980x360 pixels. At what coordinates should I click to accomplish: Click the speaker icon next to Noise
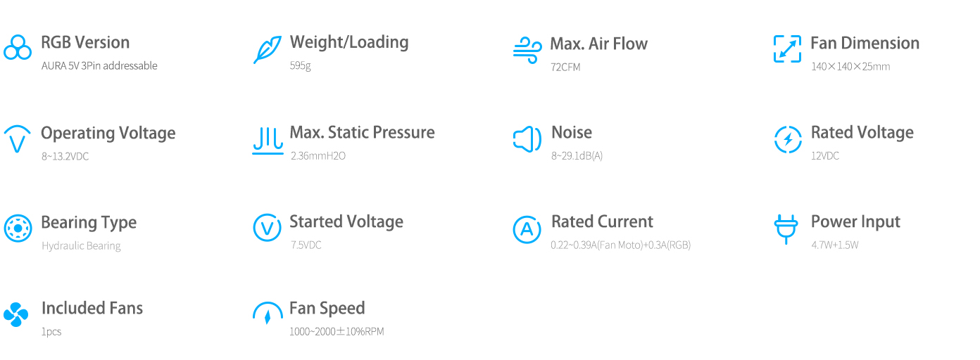(527, 139)
